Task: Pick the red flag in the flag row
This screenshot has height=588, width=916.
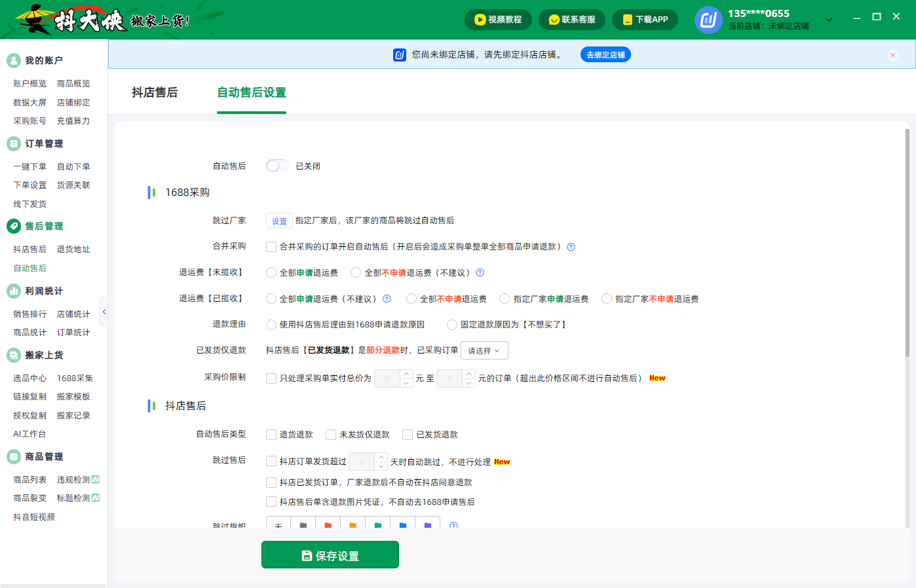Action: coord(328,524)
